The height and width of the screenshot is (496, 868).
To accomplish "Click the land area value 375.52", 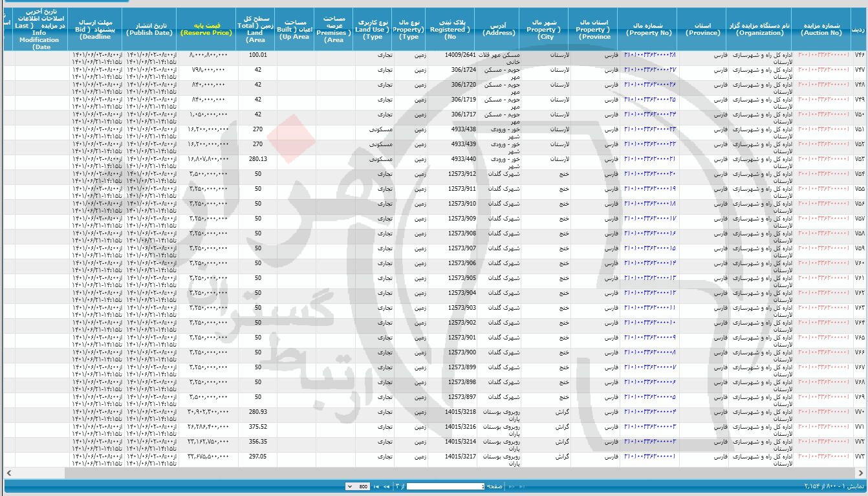I will tap(257, 426).
